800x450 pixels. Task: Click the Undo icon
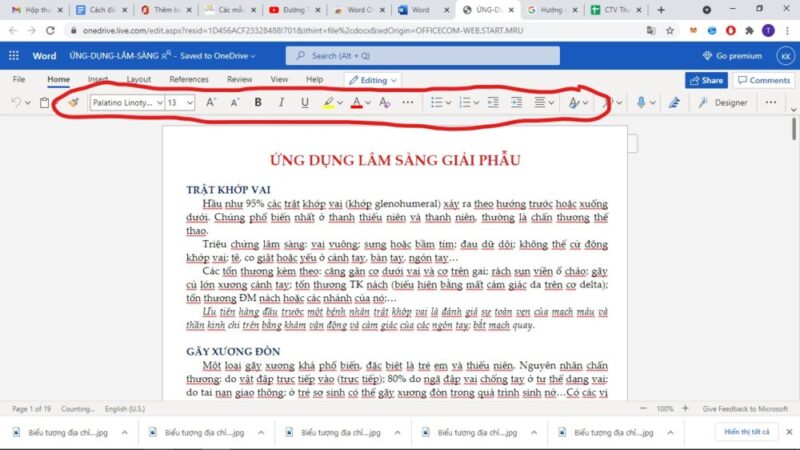pyautogui.click(x=16, y=103)
